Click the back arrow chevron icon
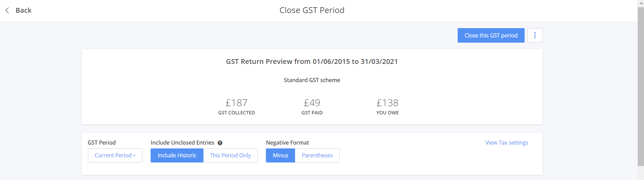 tap(7, 10)
